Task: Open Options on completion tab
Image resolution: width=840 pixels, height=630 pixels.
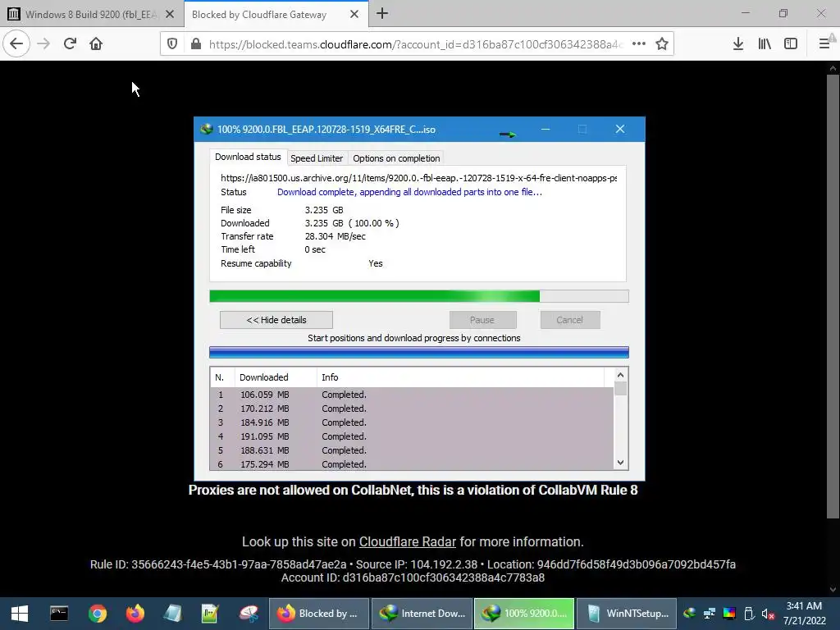Action: point(396,158)
